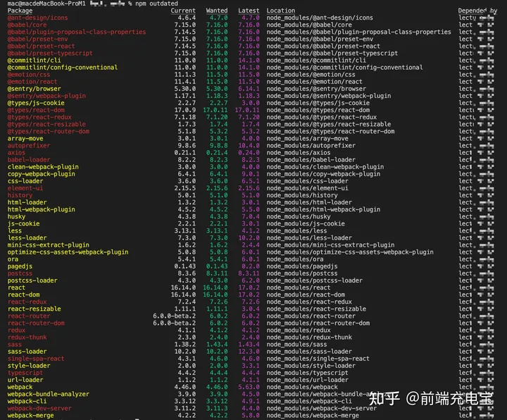Click Latest version 10.2.0 of less-loader
Viewport: 507px width, 420px height.
(x=249, y=238)
